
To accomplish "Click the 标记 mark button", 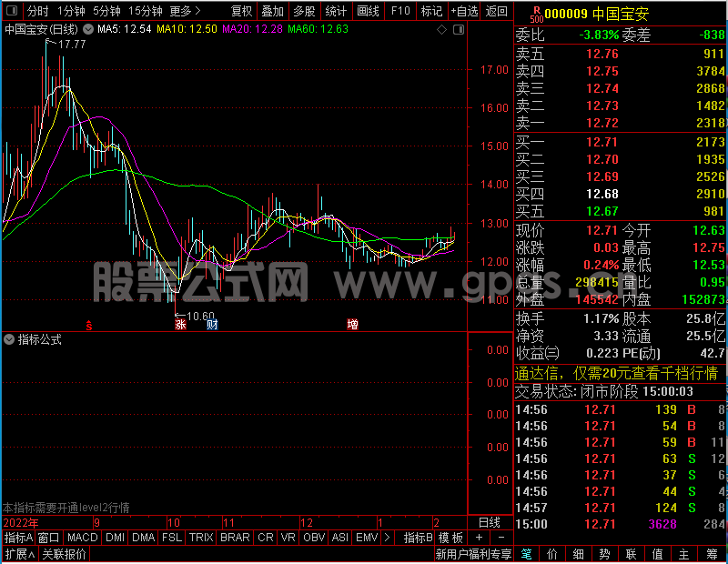I will [x=431, y=11].
